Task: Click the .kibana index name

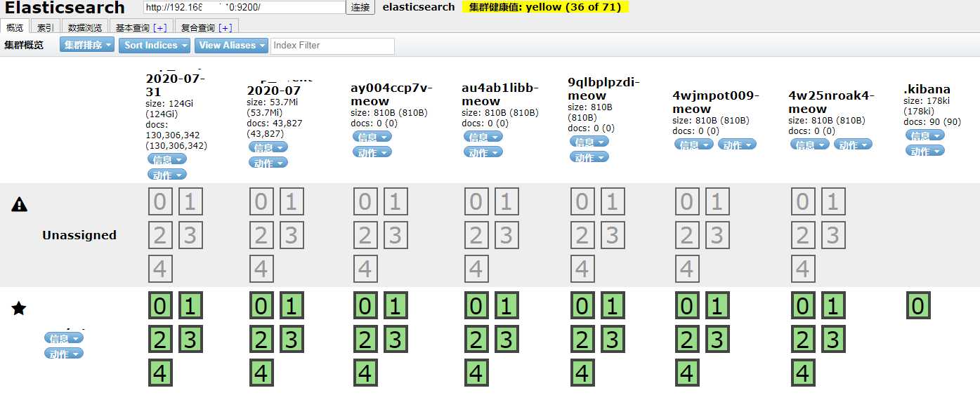Action: click(927, 89)
